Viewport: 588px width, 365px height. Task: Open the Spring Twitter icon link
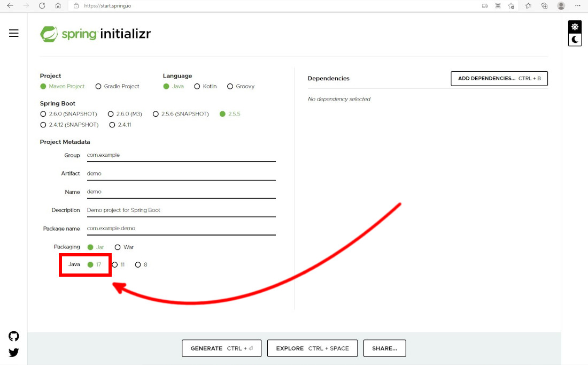click(x=14, y=352)
